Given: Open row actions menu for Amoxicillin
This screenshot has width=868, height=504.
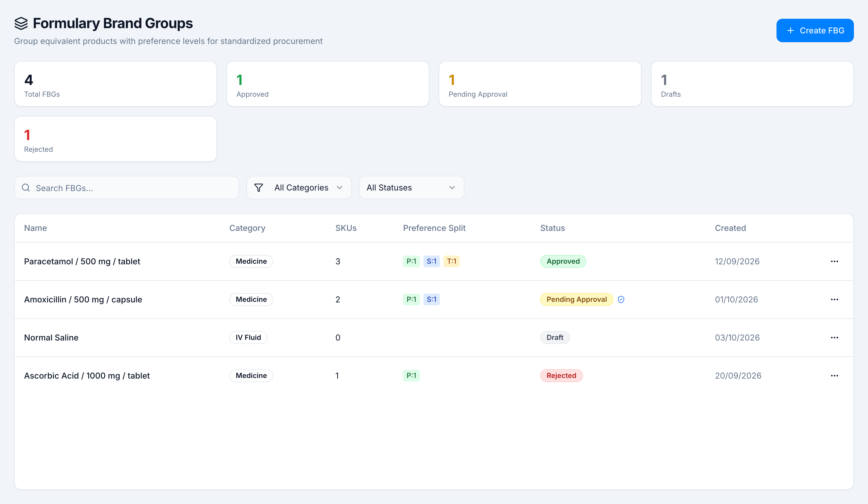Looking at the screenshot, I should [834, 299].
